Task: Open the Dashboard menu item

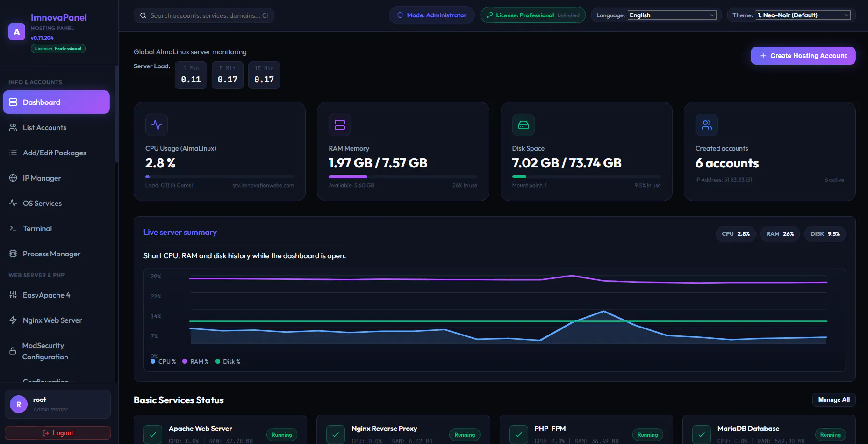Action: 56,102
